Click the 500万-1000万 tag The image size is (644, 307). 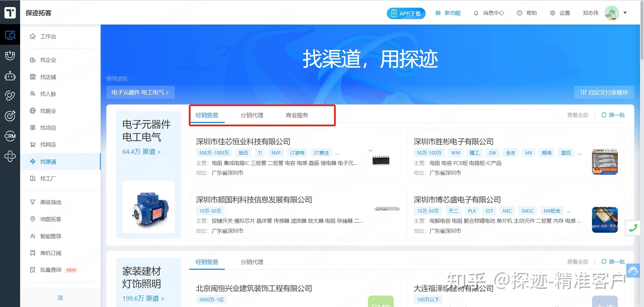coord(214,153)
